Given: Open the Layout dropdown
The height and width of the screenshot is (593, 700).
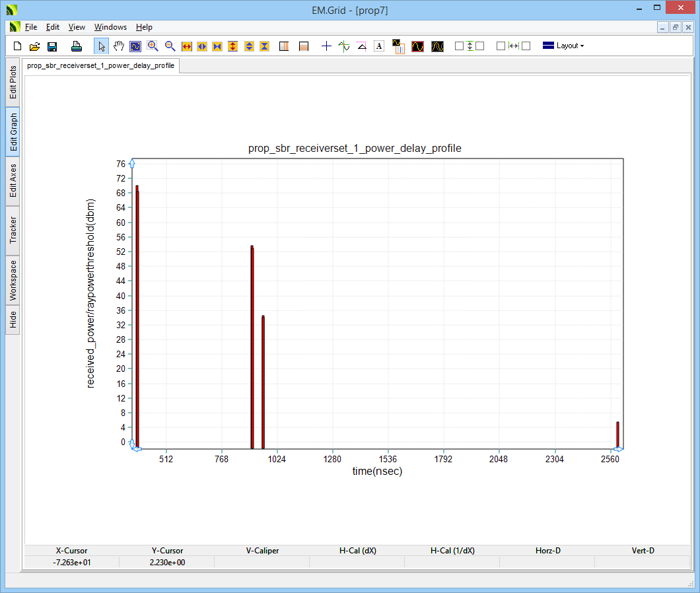Looking at the screenshot, I should [x=563, y=46].
